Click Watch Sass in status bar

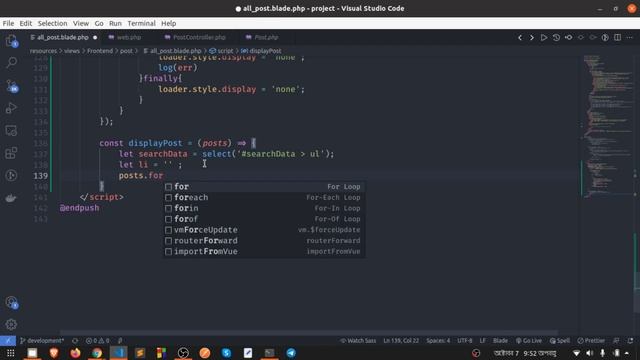pos(358,340)
